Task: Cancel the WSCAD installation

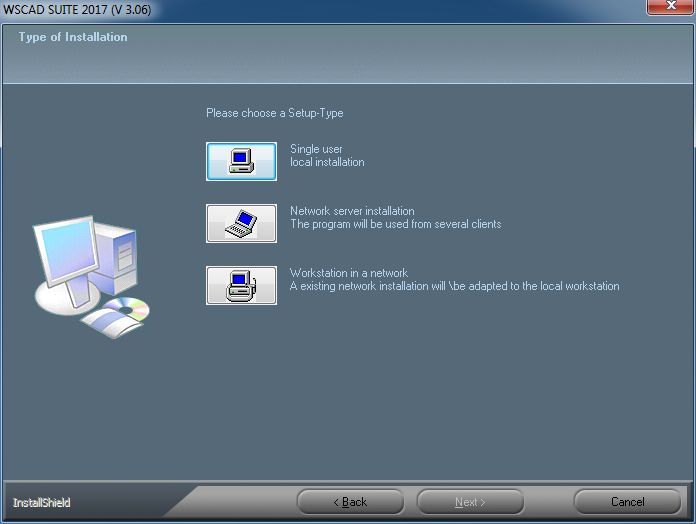Action: [627, 502]
